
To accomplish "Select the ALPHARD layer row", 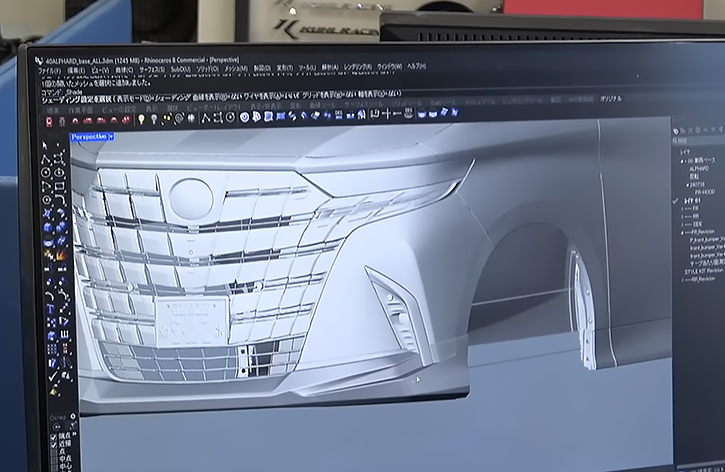I will click(x=699, y=169).
